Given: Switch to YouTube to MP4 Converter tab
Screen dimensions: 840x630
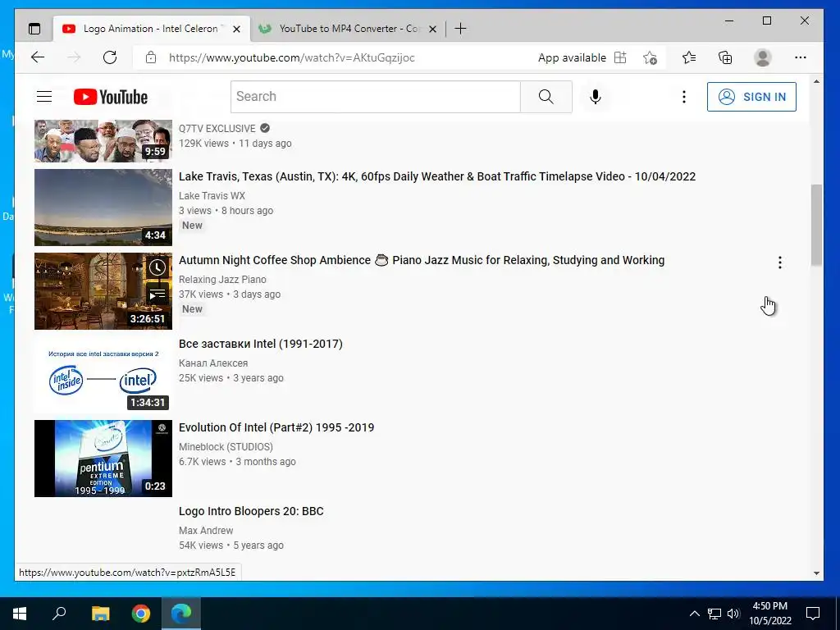Looking at the screenshot, I should 348,29.
